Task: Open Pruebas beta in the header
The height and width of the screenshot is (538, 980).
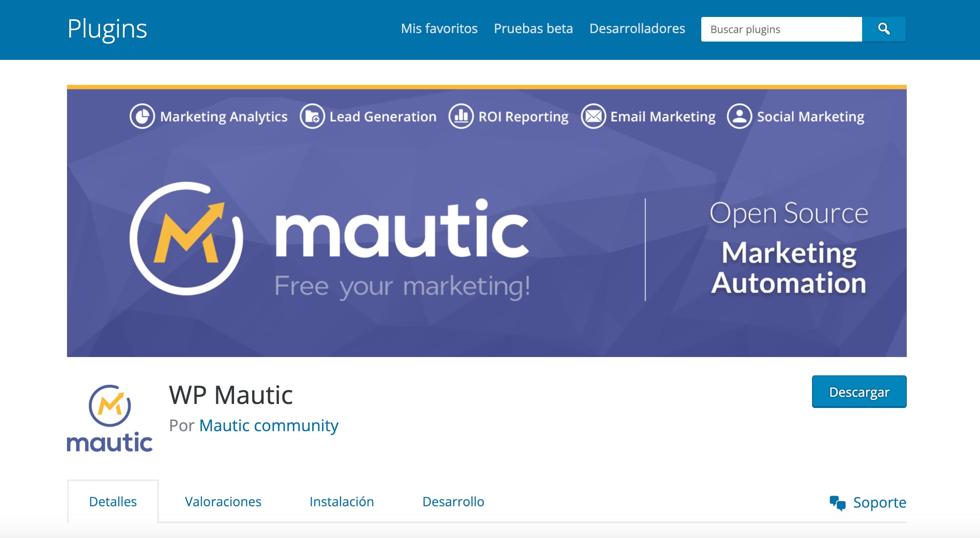Action: click(x=533, y=29)
